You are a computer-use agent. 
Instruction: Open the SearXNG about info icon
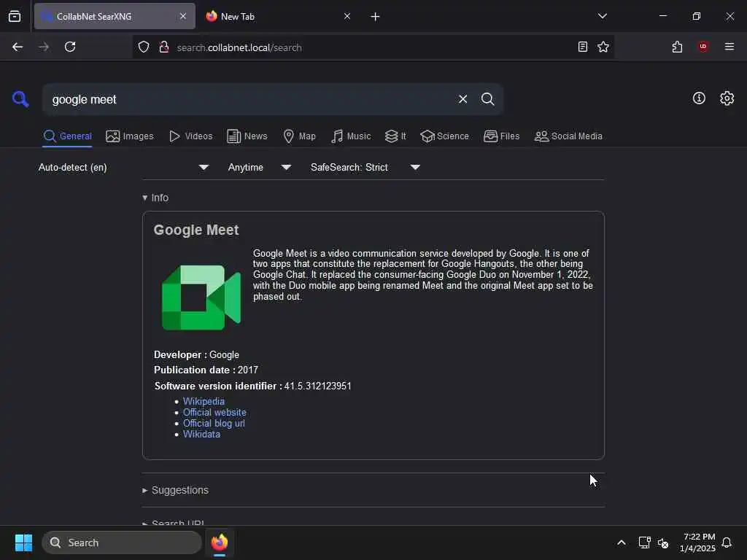click(699, 98)
